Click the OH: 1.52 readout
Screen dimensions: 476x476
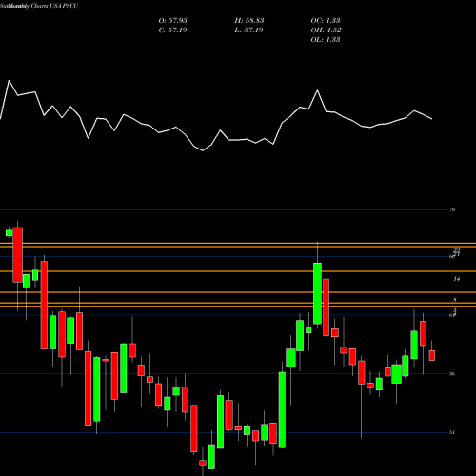click(x=326, y=30)
